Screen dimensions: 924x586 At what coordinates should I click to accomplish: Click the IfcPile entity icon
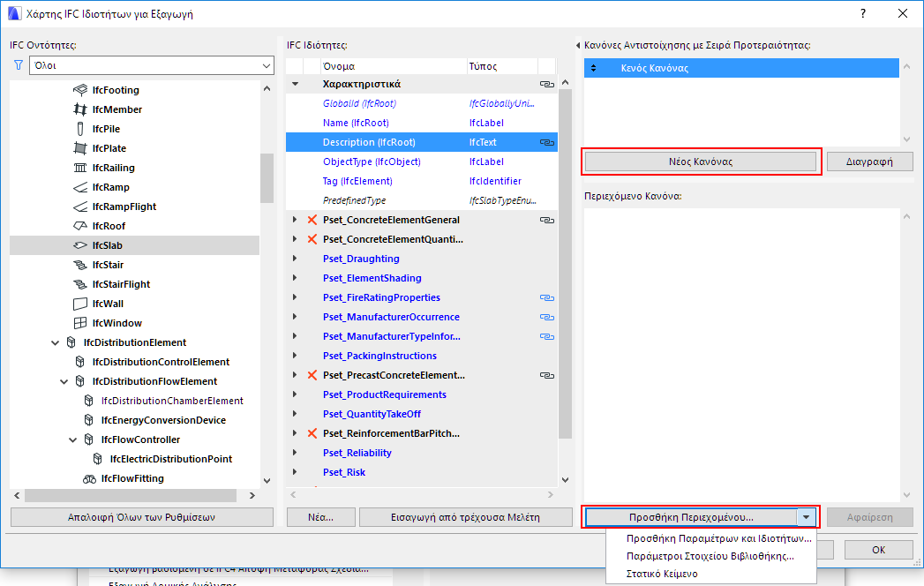click(x=80, y=129)
